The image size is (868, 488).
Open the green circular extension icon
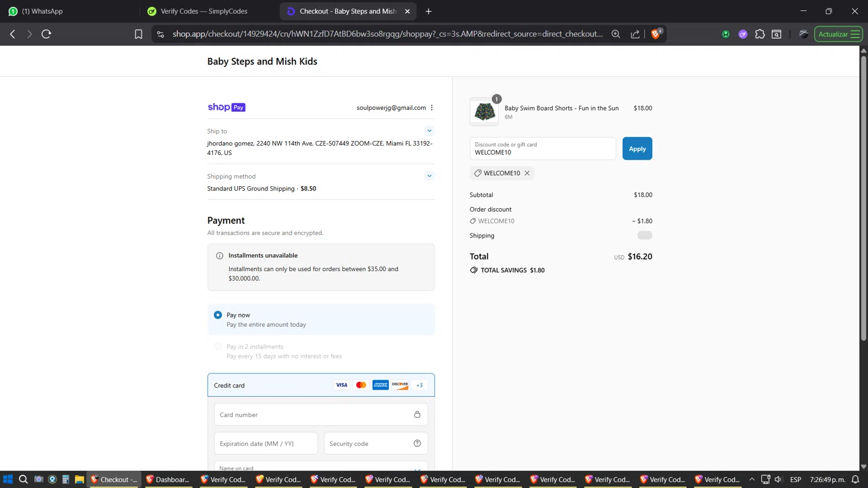726,34
